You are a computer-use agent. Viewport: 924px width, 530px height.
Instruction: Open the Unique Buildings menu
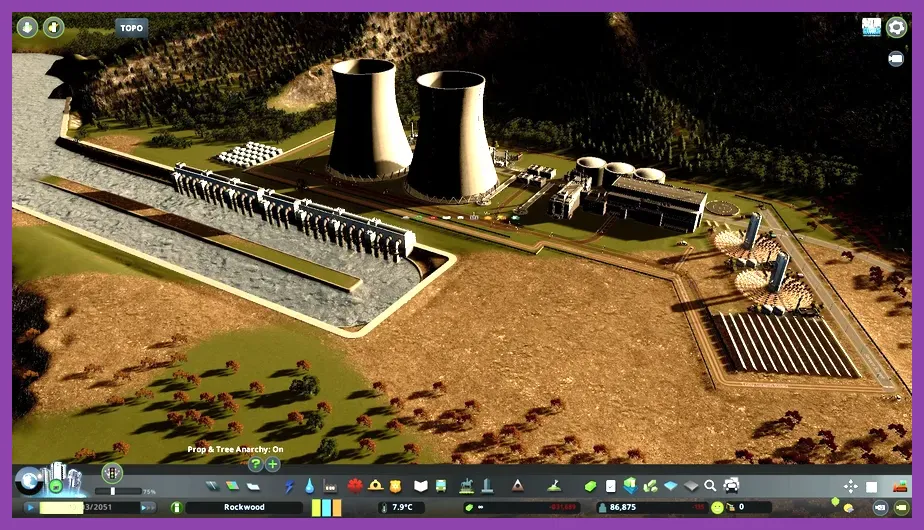(x=487, y=485)
